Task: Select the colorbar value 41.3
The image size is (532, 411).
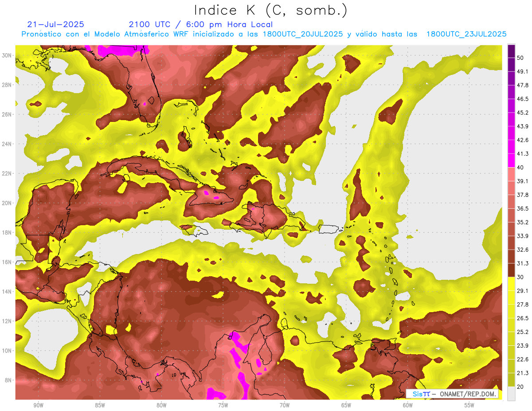Action: [x=522, y=154]
